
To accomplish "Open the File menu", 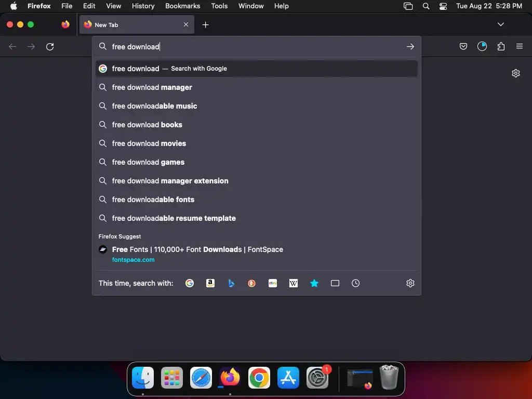I will point(66,6).
